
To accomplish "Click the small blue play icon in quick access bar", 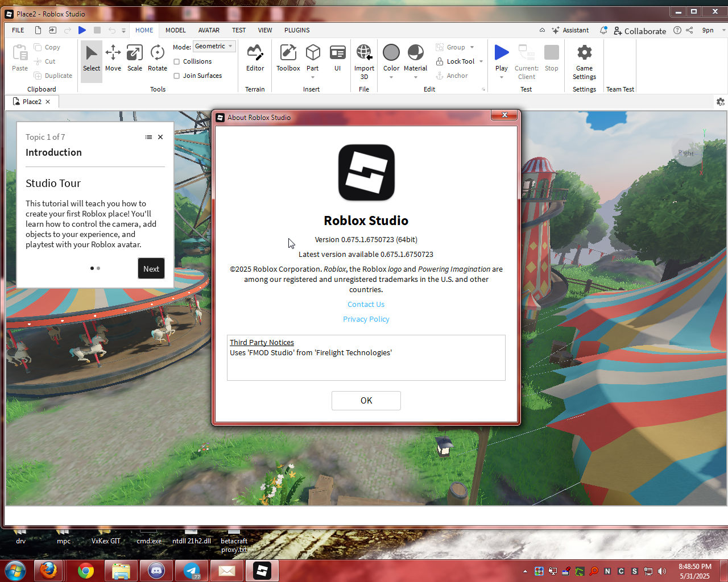I will [x=82, y=30].
